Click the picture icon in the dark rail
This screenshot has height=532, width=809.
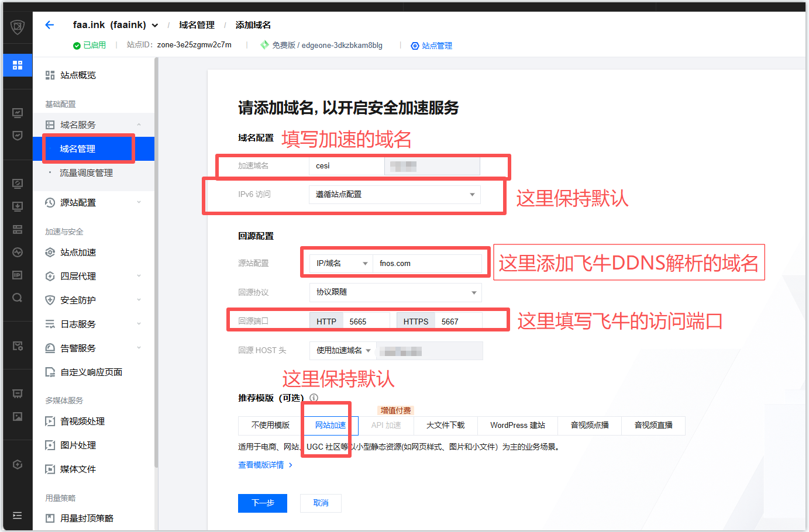[x=18, y=416]
